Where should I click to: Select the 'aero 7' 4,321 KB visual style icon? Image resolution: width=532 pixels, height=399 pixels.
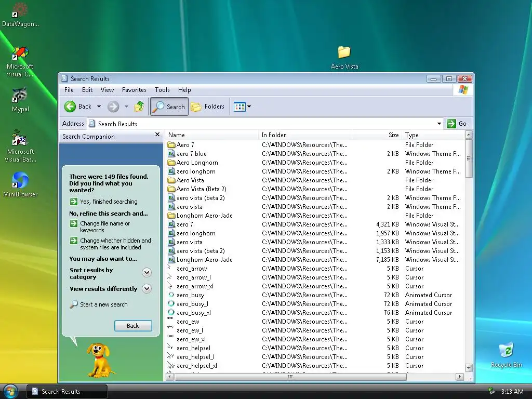click(x=171, y=224)
